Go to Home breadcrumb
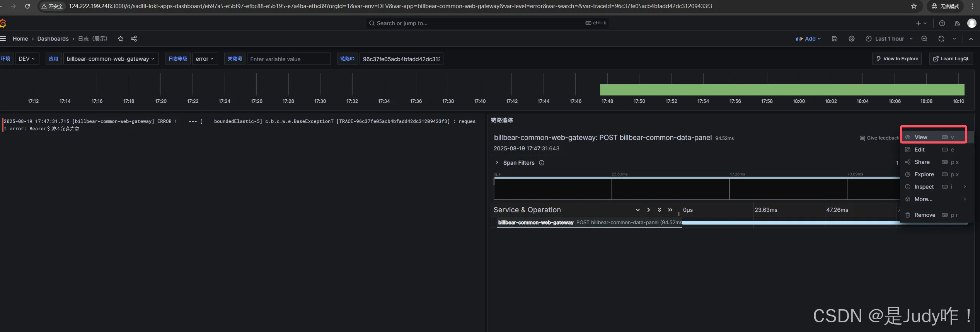 click(x=20, y=39)
